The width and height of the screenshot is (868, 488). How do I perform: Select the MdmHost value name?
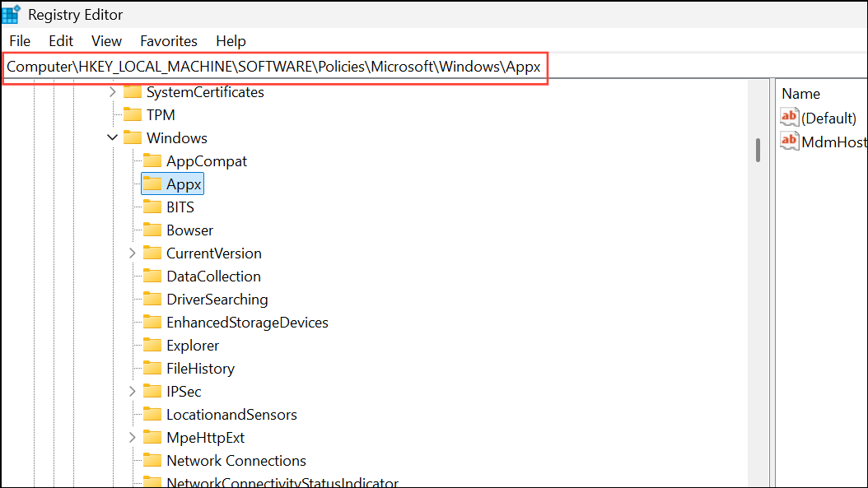(834, 142)
